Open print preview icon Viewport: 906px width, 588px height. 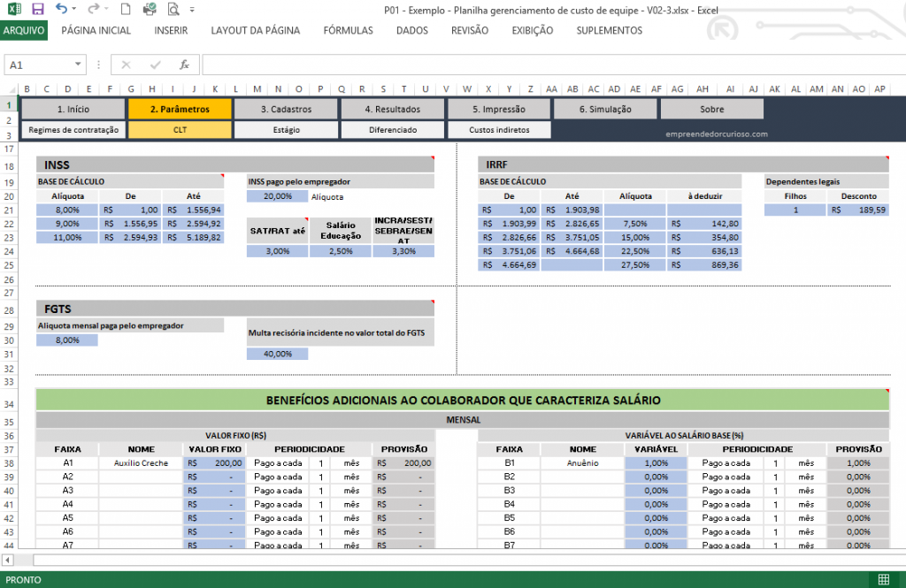173,9
